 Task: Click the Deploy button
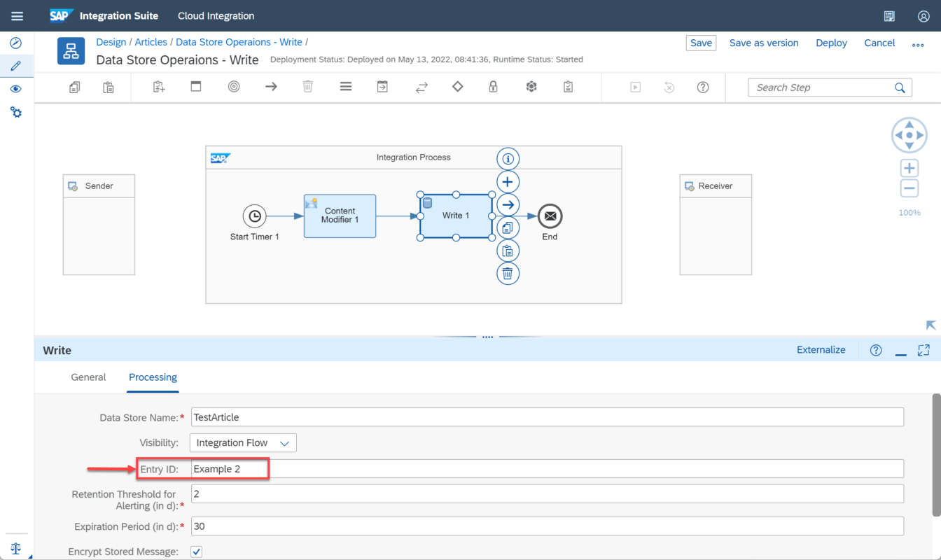tap(831, 43)
